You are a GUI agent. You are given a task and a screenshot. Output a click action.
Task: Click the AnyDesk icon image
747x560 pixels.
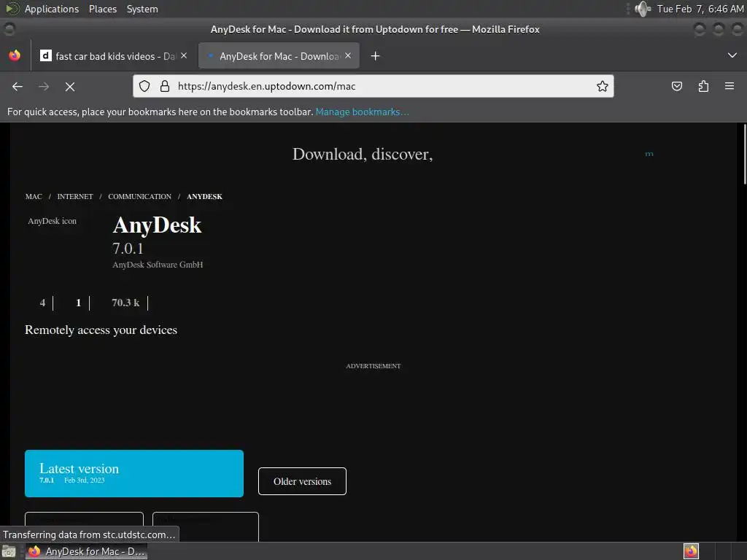click(x=53, y=221)
